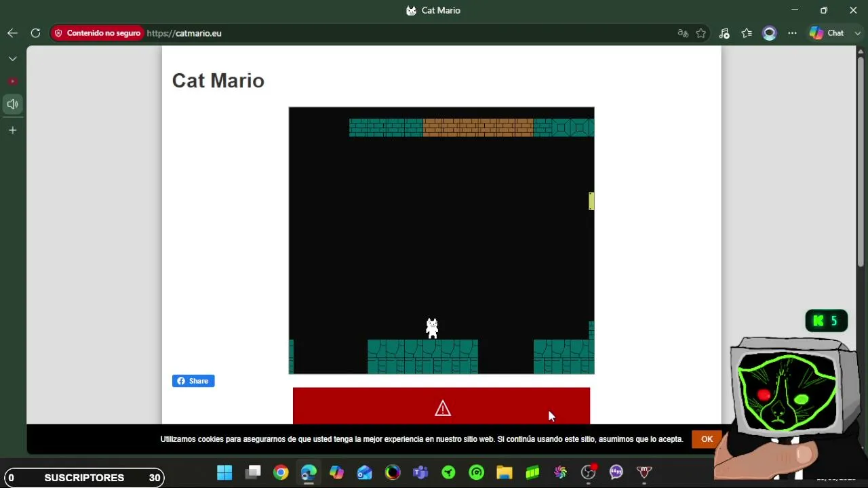Expand the vertical tabs chevron
This screenshot has width=868, height=488.
click(x=12, y=59)
